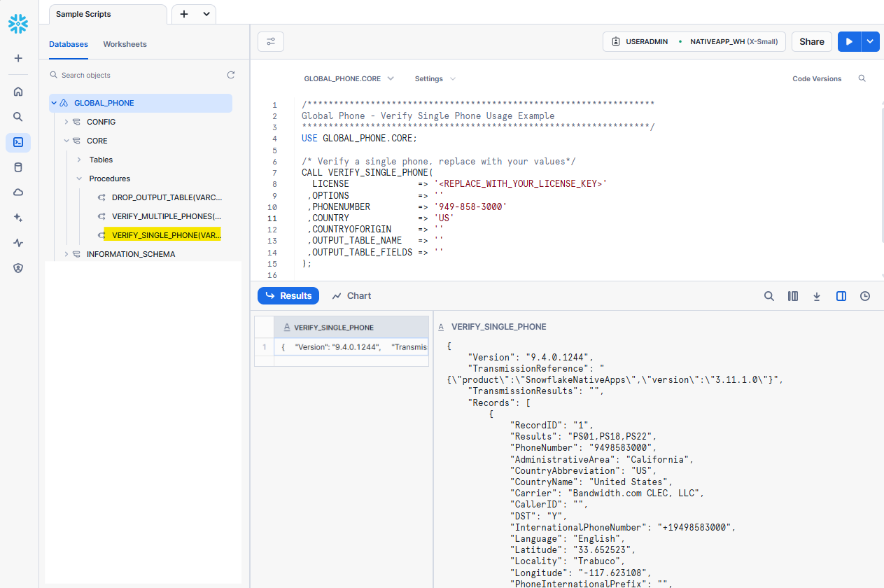Screen dimensions: 884x588
Task: Select the Sample Scripts tab
Action: click(x=107, y=14)
